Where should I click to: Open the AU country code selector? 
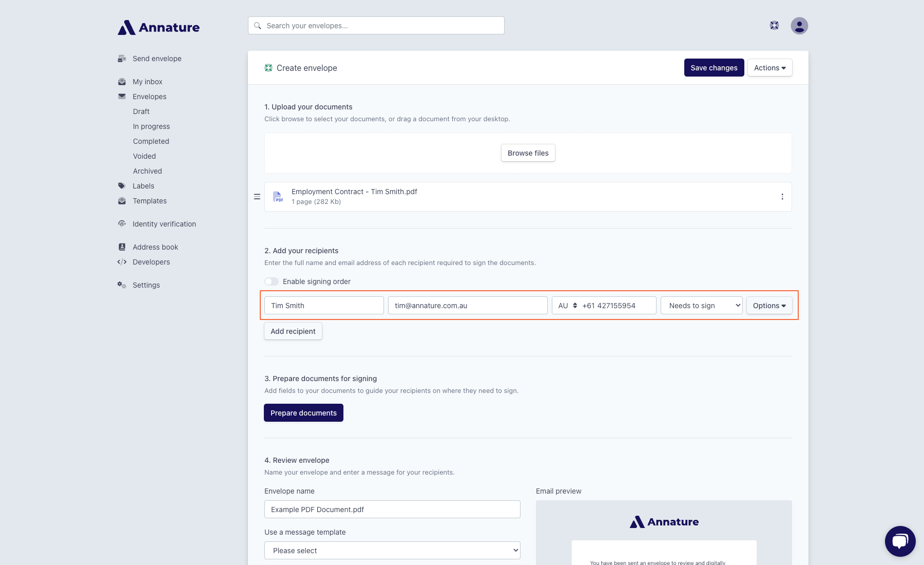(x=567, y=306)
